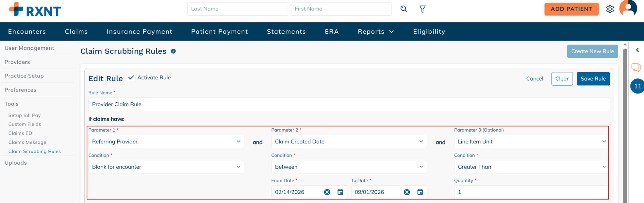The image size is (644, 203).
Task: Click the RXNT logo
Action: [35, 10]
